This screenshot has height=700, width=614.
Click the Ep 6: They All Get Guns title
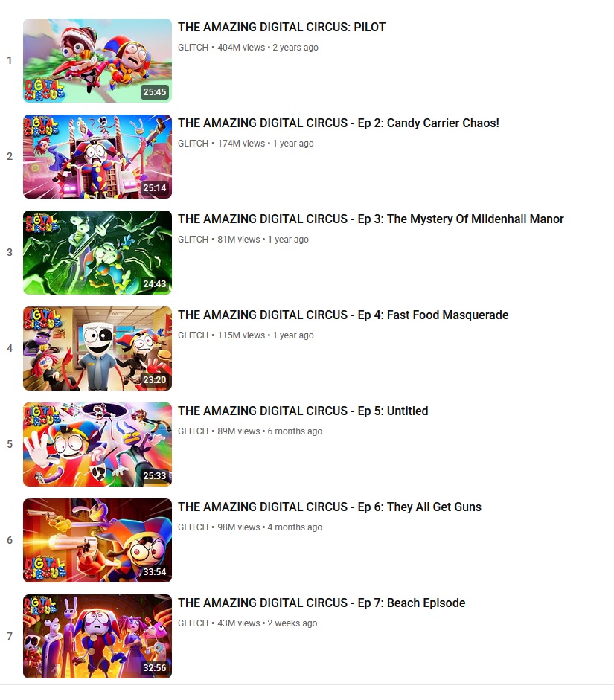pyautogui.click(x=330, y=507)
